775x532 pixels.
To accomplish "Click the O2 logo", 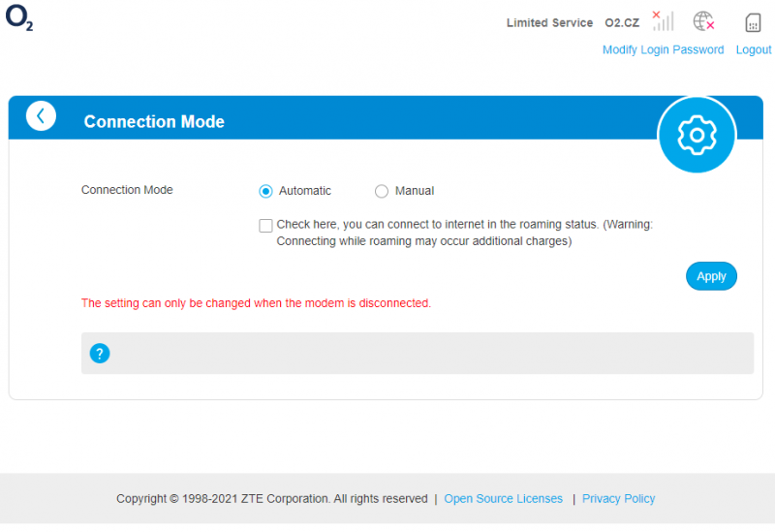I will 19,17.
